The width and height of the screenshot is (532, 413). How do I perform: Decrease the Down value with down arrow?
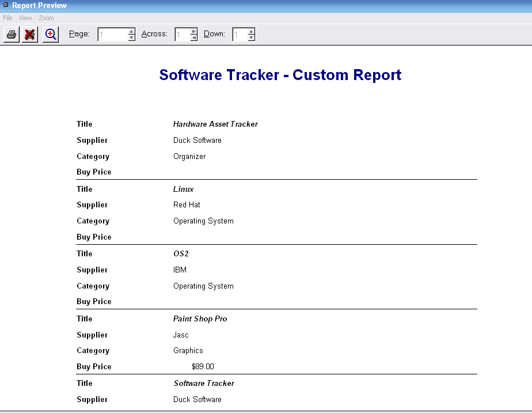click(252, 37)
